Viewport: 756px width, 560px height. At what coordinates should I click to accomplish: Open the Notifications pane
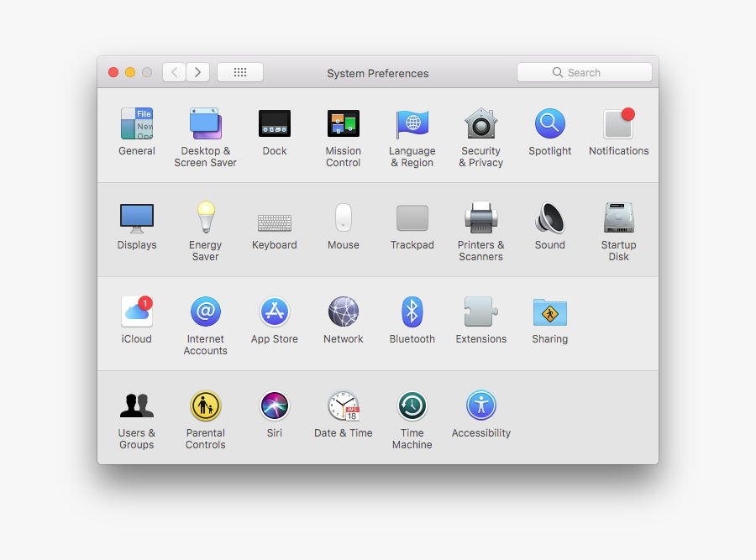pos(619,124)
